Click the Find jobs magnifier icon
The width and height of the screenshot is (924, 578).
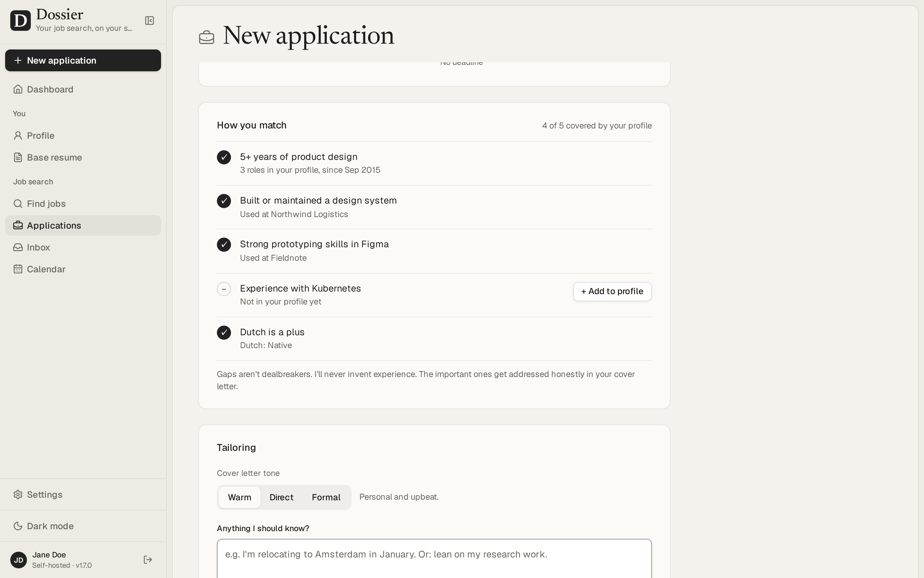point(18,204)
